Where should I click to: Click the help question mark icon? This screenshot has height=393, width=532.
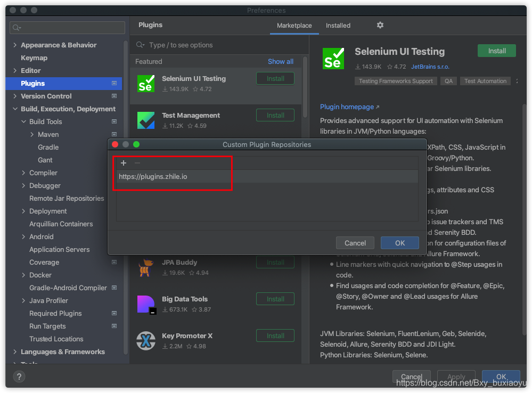19,376
